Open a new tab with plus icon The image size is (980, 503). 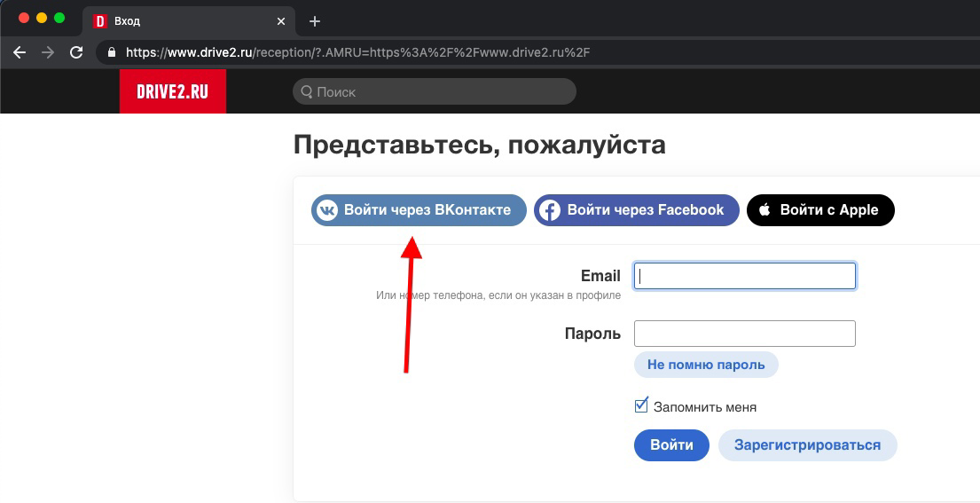(315, 21)
